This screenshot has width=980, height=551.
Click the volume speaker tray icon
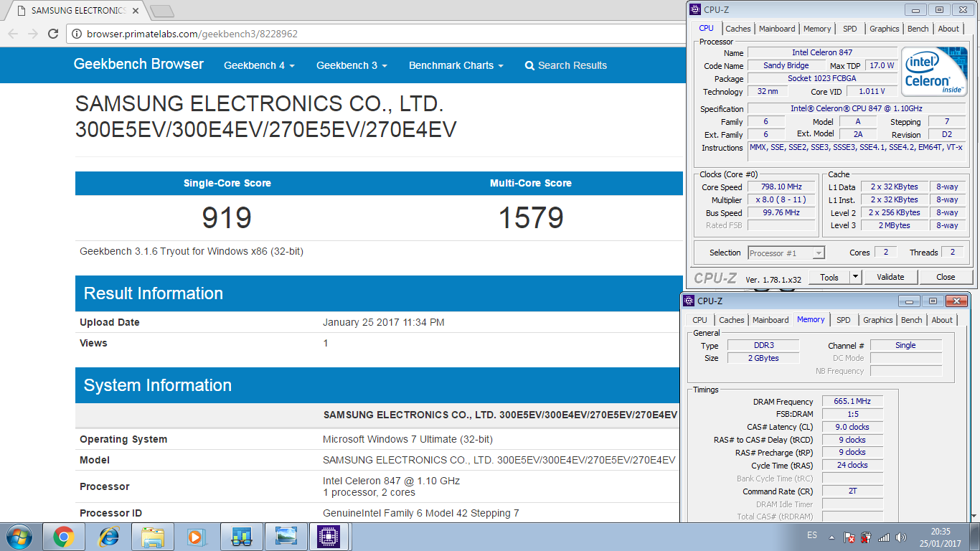[901, 537]
